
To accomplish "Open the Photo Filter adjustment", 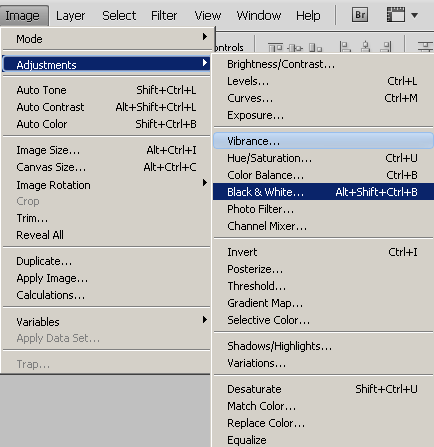I will click(323, 209).
